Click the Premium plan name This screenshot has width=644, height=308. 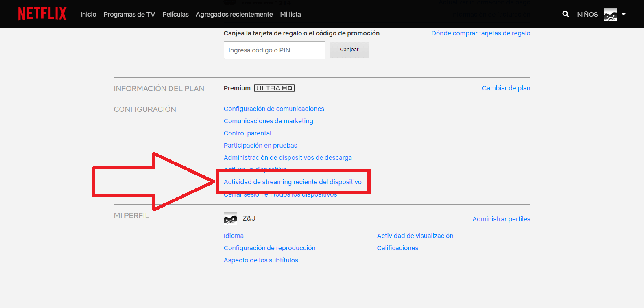point(237,88)
